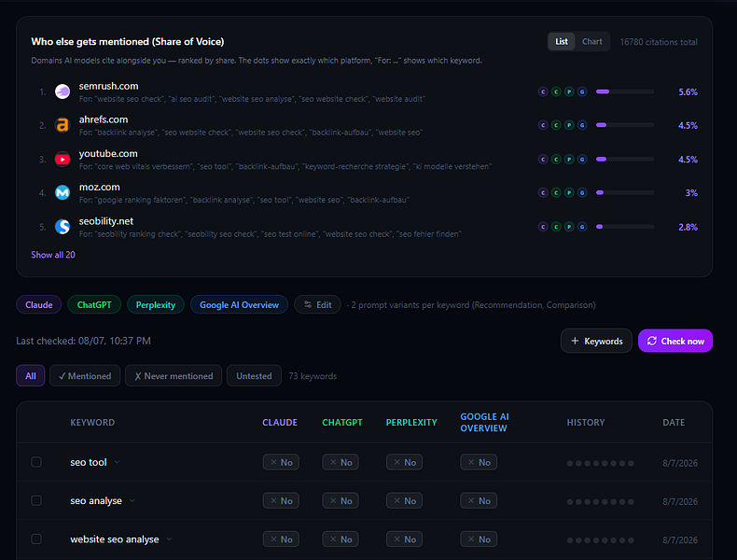Click the Google G dot for youtube.com
Image resolution: width=737 pixels, height=560 pixels.
pos(582,160)
